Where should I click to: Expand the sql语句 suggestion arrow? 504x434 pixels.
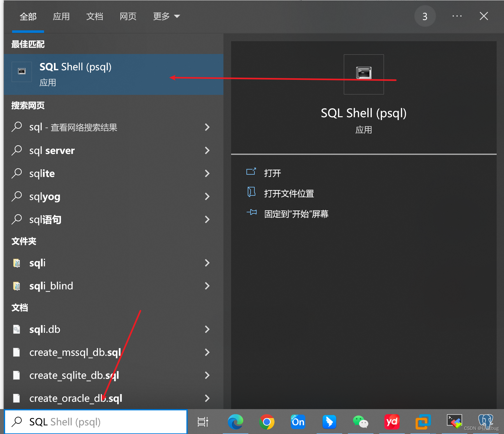click(207, 219)
